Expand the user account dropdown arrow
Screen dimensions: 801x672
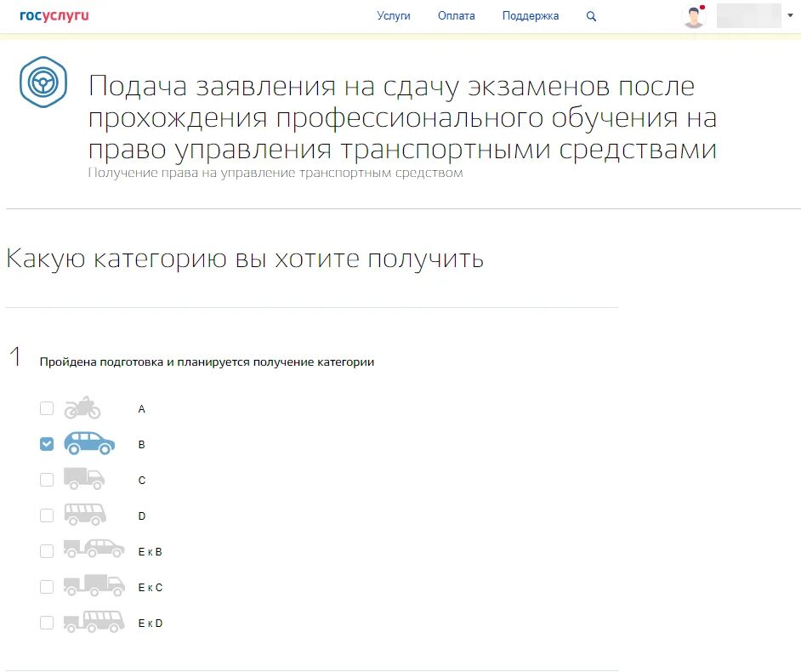click(790, 16)
